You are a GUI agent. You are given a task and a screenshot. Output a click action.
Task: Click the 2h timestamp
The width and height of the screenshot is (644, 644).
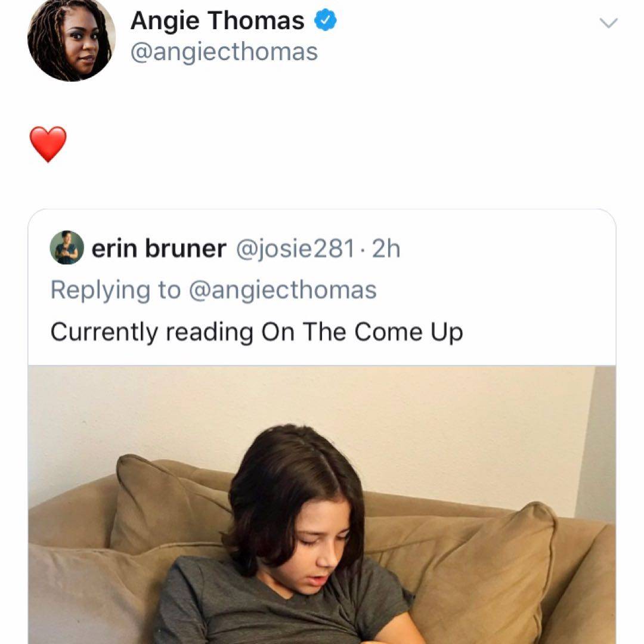click(386, 249)
